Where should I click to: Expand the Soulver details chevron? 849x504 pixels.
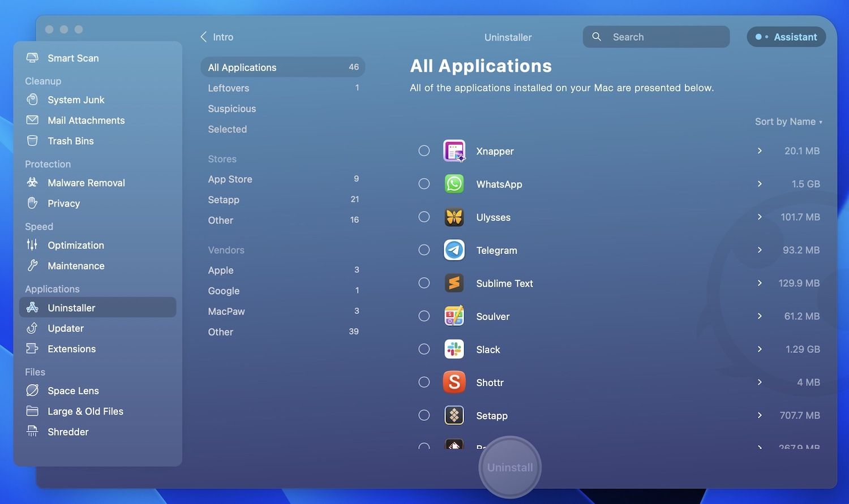pos(760,316)
